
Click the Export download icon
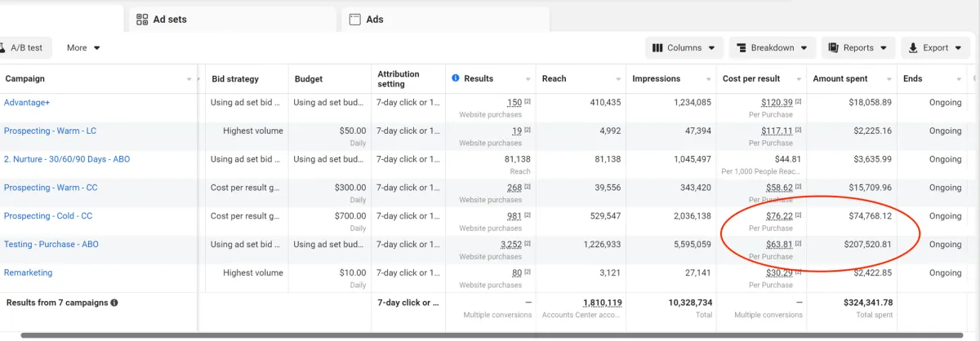tap(913, 47)
